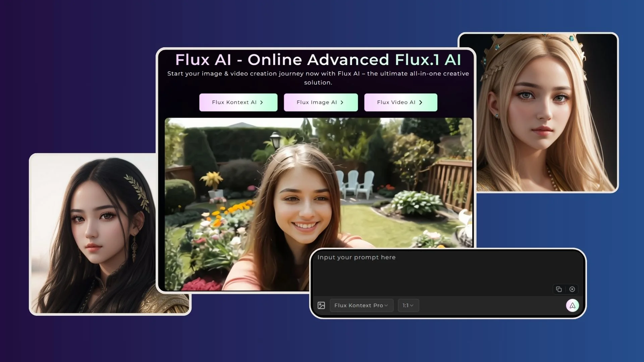Click the image upload icon in prompt bar
Viewport: 644px width, 362px height.
[321, 305]
